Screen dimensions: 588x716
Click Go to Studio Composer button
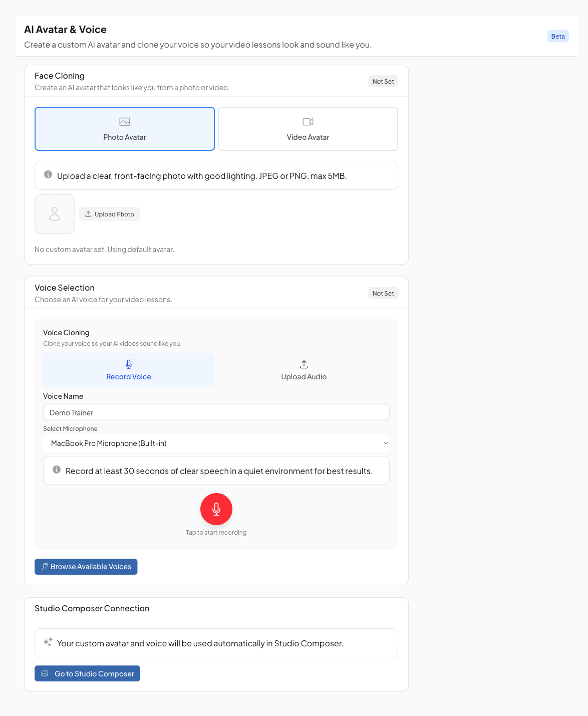point(88,674)
